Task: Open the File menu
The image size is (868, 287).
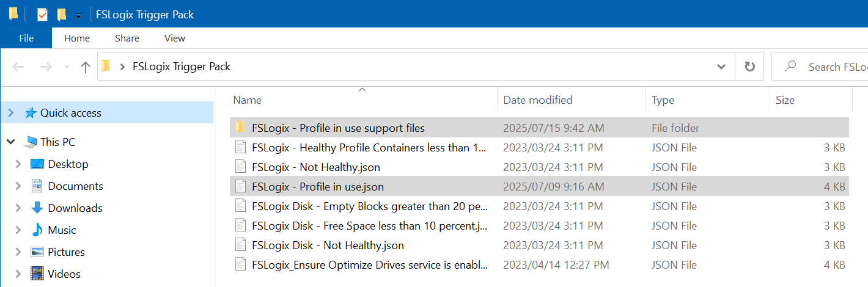Action: coord(26,38)
